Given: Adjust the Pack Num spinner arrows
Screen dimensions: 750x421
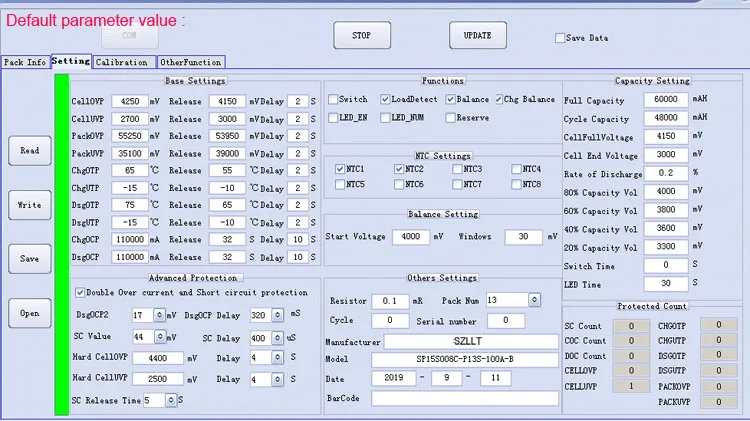Looking at the screenshot, I should tap(534, 300).
